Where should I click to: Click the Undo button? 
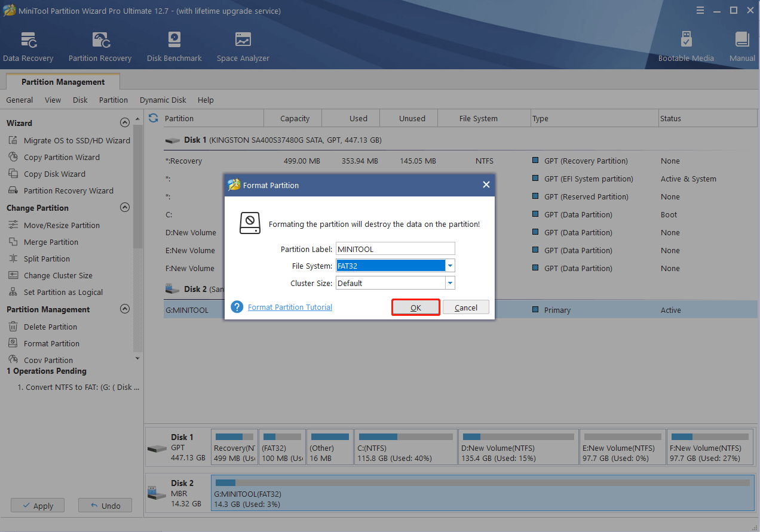105,505
